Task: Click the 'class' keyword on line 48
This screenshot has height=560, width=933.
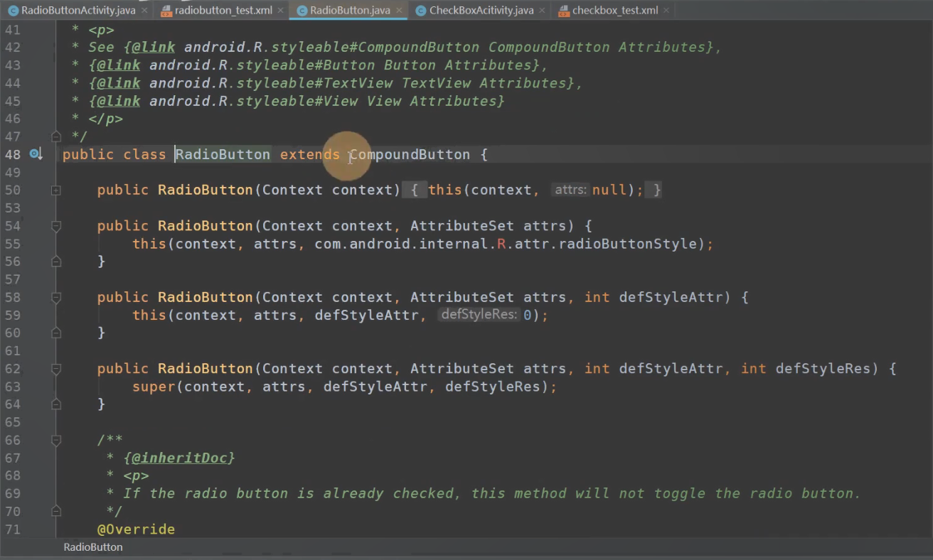Action: point(144,154)
